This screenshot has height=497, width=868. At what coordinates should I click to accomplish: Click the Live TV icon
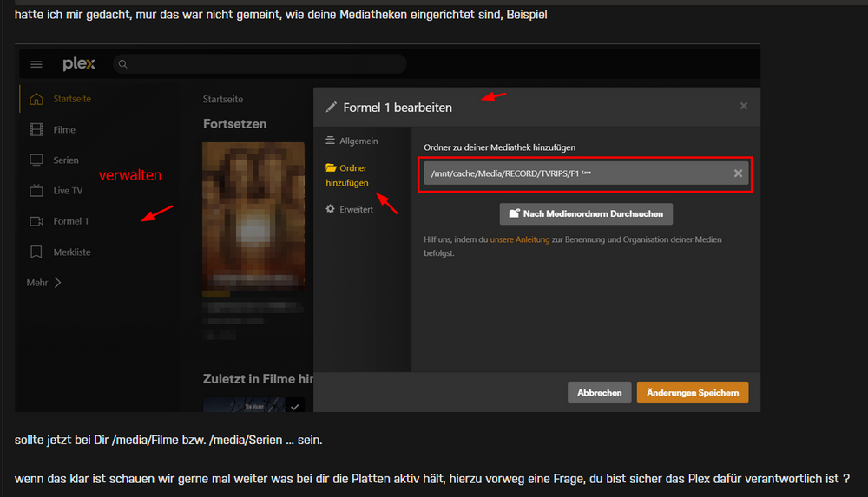[x=36, y=191]
